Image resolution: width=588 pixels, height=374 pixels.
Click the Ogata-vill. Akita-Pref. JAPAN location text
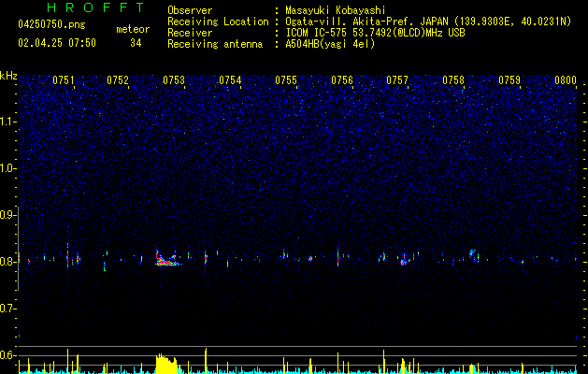click(428, 22)
